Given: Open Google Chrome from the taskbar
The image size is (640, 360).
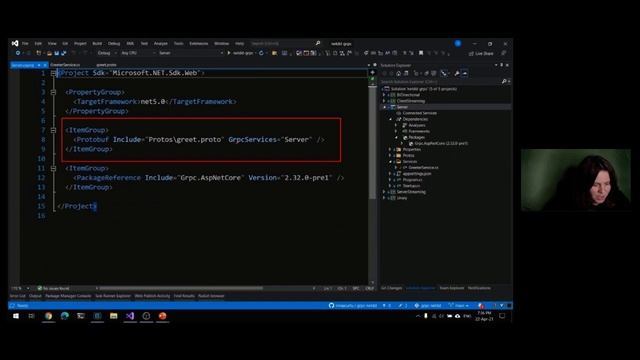Looking at the screenshot, I should pyautogui.click(x=49, y=316).
